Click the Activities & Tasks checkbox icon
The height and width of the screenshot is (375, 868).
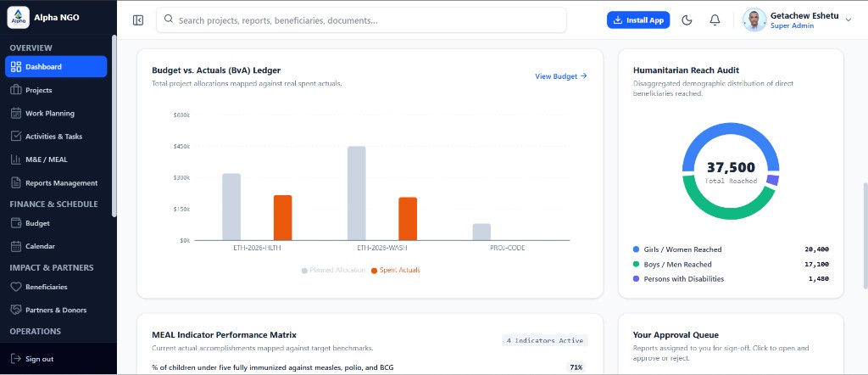click(x=16, y=137)
